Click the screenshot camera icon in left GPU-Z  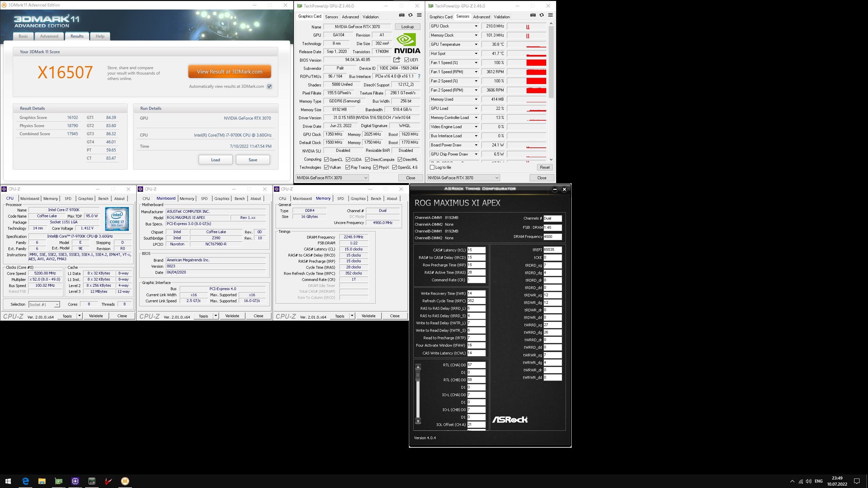(x=401, y=15)
